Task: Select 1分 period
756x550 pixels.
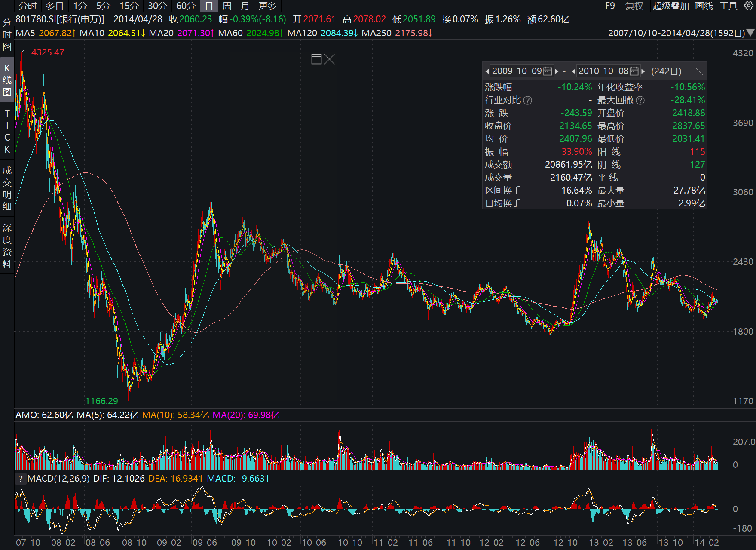Action: click(x=80, y=6)
